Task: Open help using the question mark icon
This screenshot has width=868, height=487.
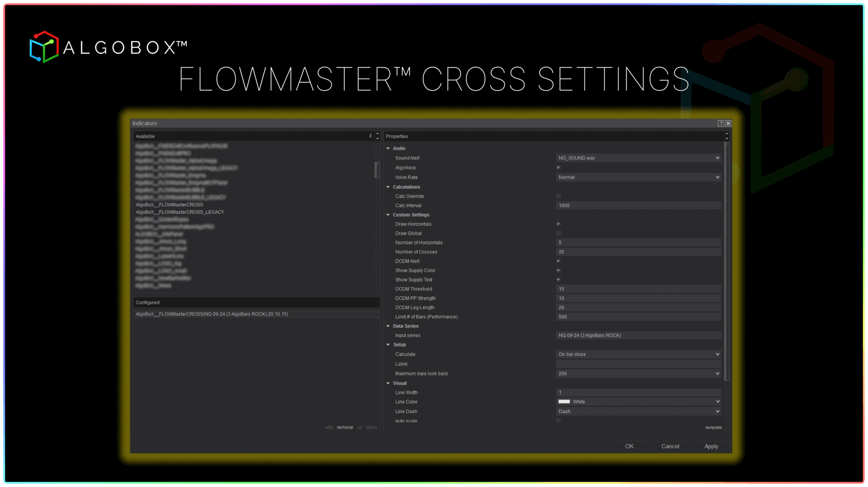Action: point(721,123)
